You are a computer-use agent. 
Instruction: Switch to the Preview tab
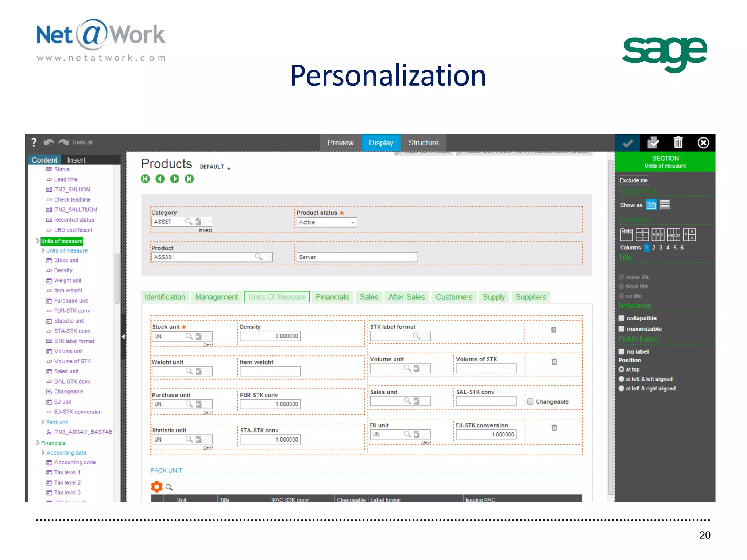point(340,143)
